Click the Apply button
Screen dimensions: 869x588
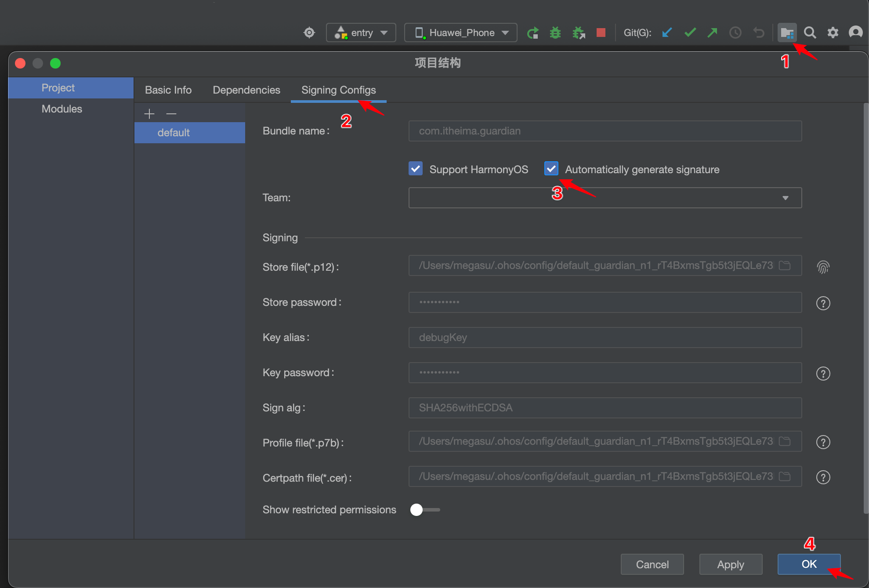click(730, 564)
